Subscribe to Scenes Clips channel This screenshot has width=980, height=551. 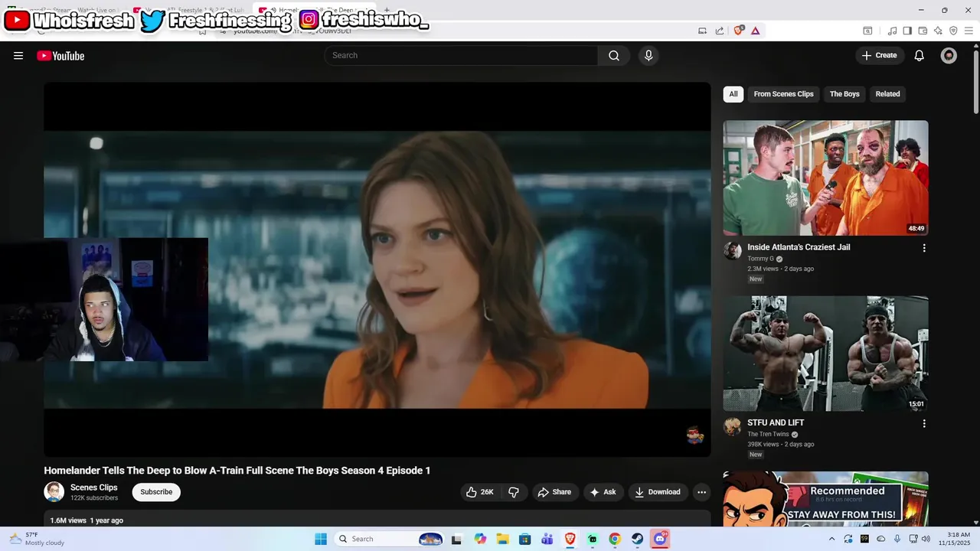tap(156, 492)
